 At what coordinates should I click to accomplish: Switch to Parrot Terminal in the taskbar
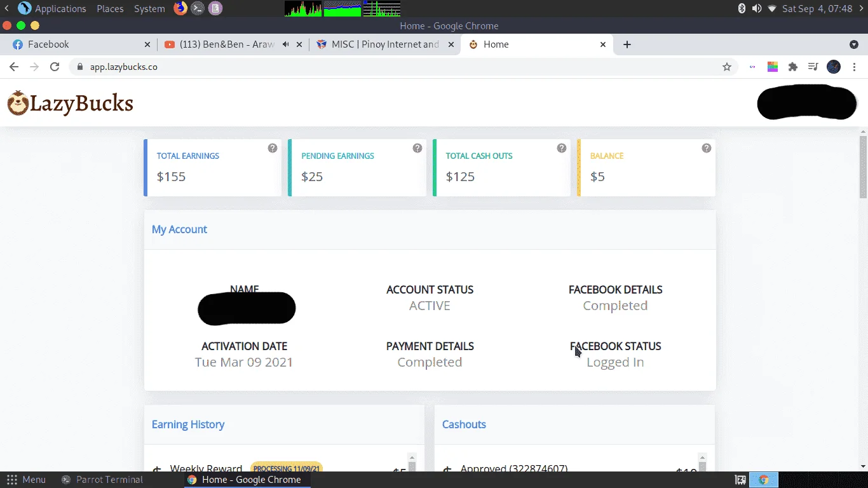coord(102,480)
